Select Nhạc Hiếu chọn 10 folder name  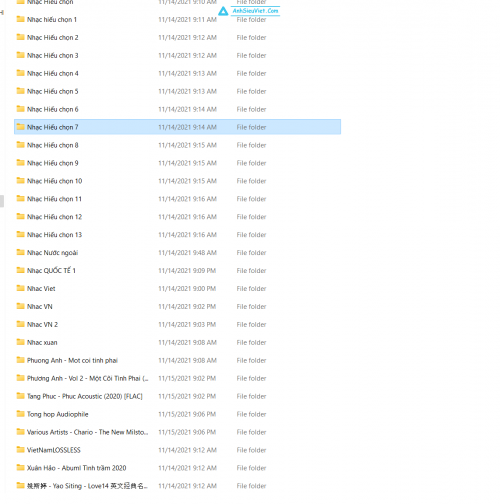(x=55, y=181)
